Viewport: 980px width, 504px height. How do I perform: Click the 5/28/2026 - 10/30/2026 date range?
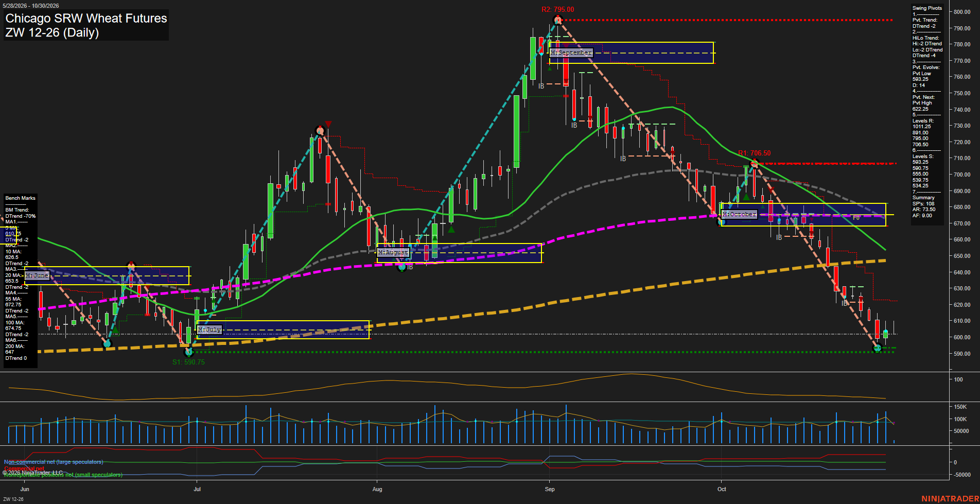31,6
